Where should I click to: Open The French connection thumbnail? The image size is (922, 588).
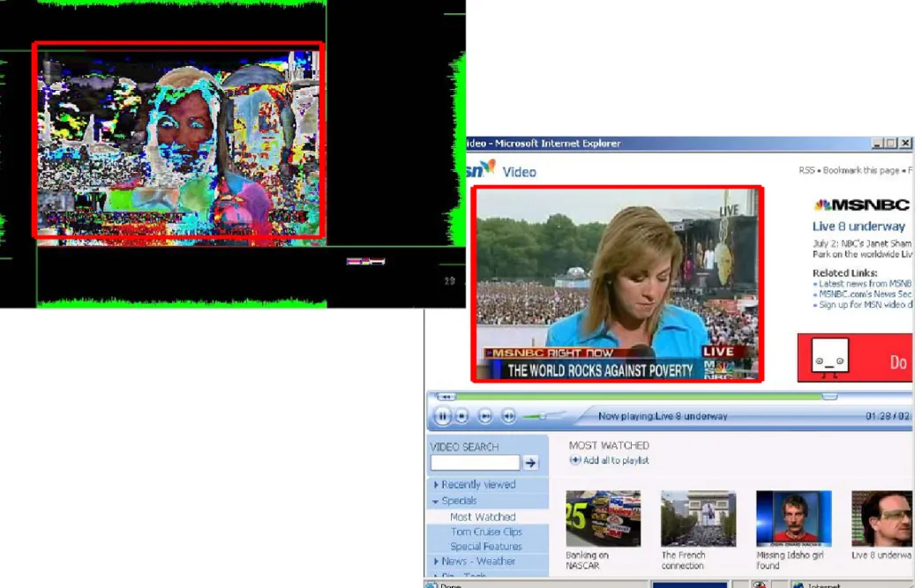pyautogui.click(x=698, y=518)
